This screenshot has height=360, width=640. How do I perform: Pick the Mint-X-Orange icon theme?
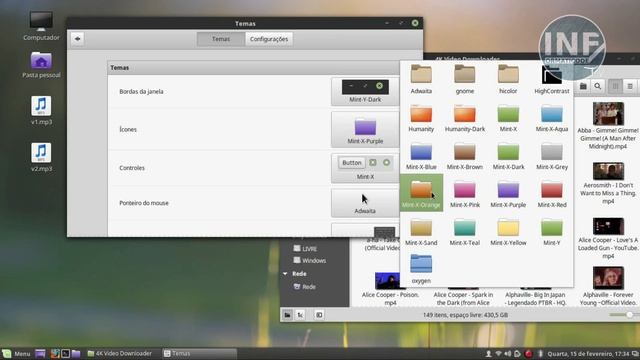[421, 193]
